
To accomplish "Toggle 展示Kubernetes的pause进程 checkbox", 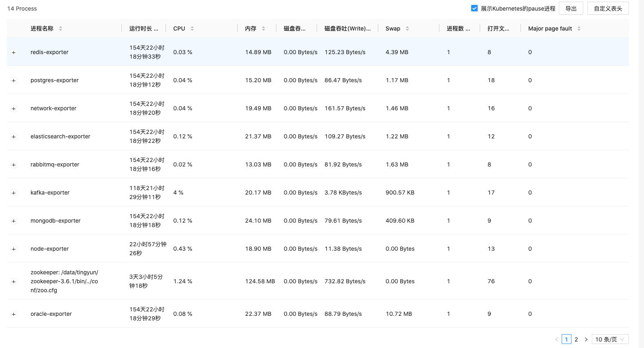I will pyautogui.click(x=474, y=8).
